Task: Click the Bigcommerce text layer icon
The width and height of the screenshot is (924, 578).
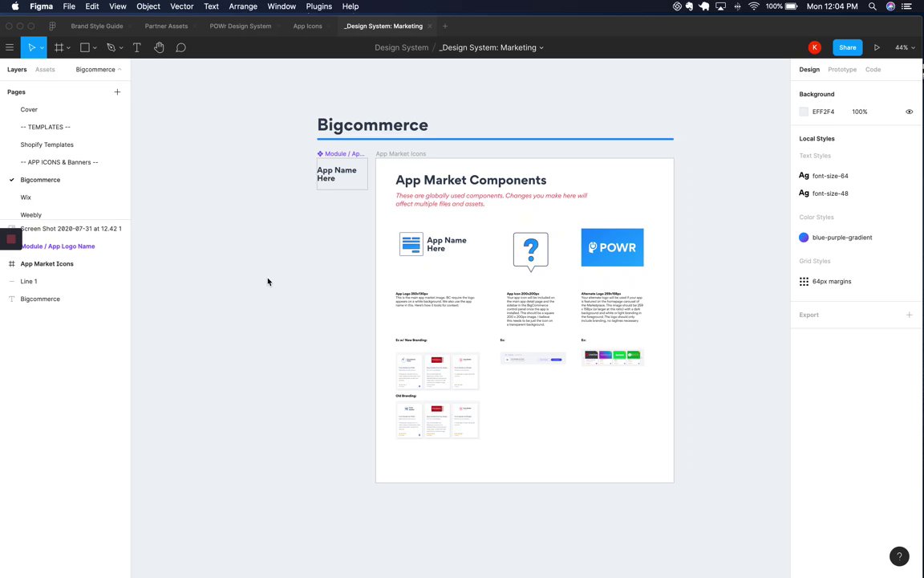Action: coord(12,299)
